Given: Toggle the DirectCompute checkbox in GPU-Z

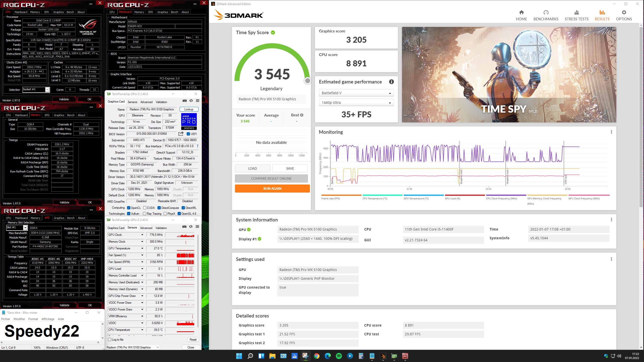Looking at the screenshot, I should click(x=159, y=208).
